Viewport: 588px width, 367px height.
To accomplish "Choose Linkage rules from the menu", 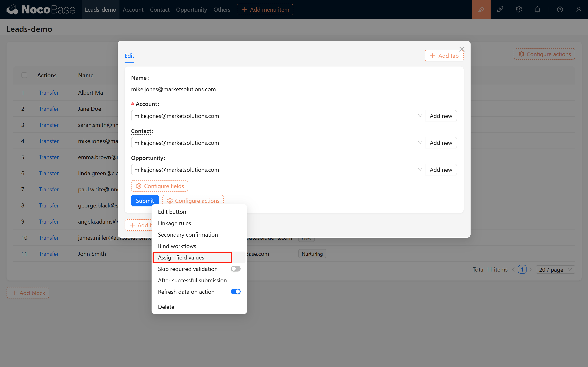I will point(174,223).
